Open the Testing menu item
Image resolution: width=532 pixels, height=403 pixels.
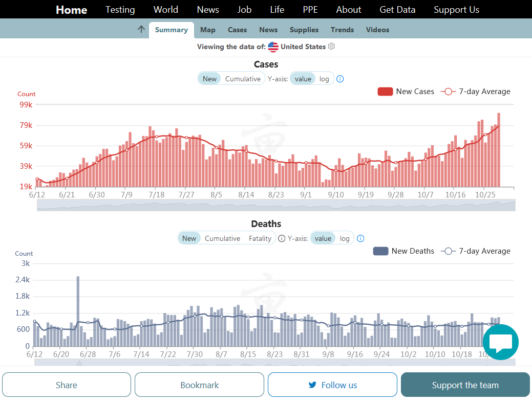pyautogui.click(x=120, y=10)
